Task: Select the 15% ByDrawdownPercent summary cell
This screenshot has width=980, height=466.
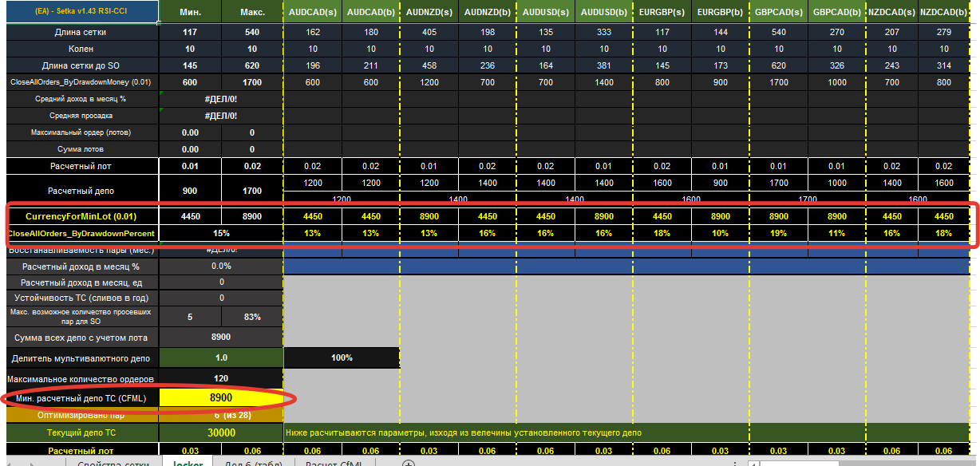Action: point(221,234)
